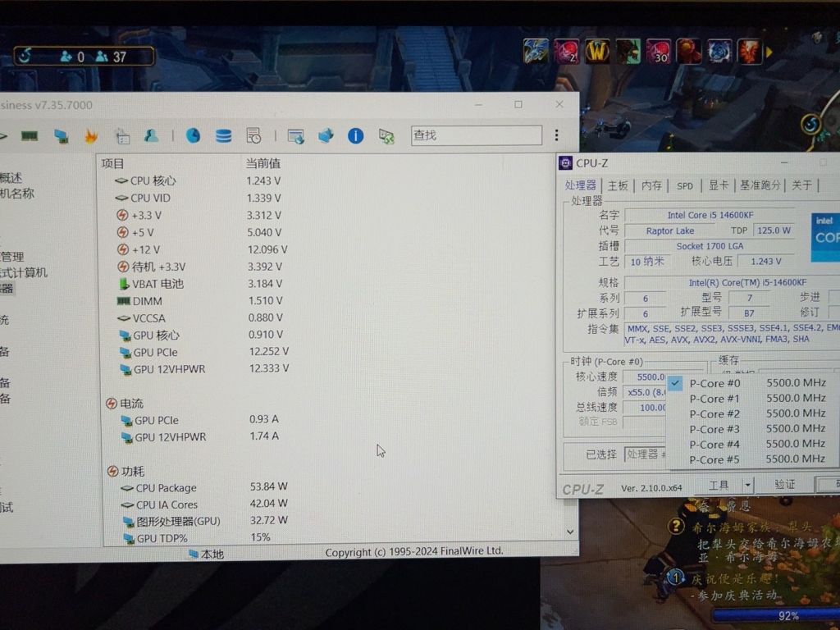Select the pie chart statistics toolbar icon
840x630 pixels.
coord(194,135)
